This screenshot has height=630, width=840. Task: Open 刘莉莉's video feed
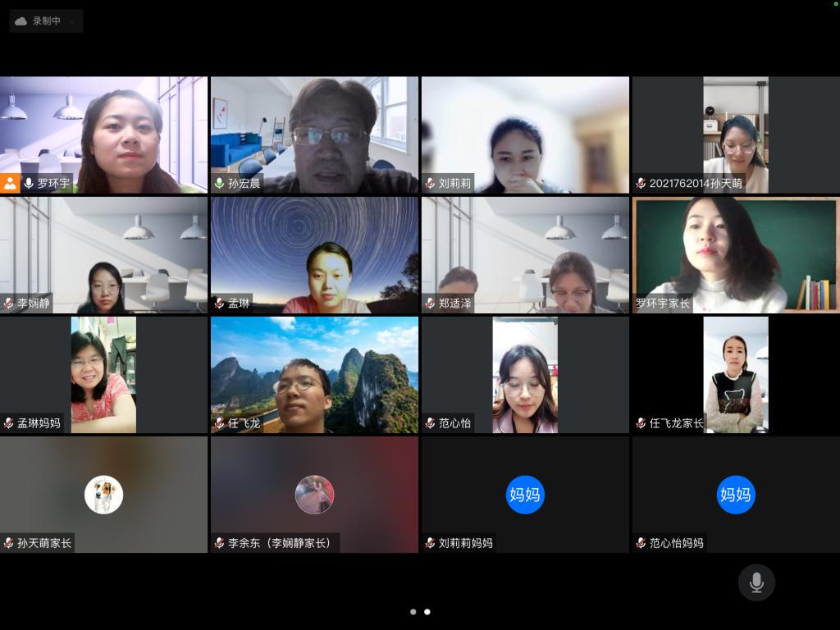(525, 135)
